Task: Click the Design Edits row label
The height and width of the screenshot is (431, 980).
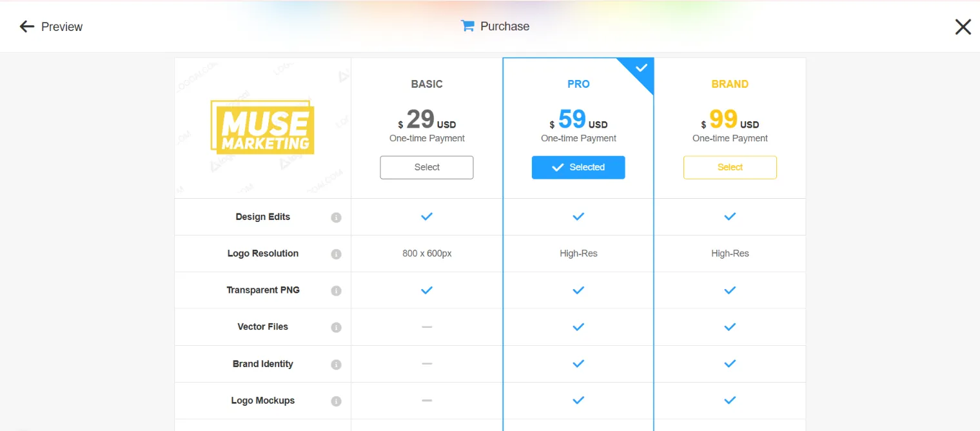Action: (x=263, y=217)
